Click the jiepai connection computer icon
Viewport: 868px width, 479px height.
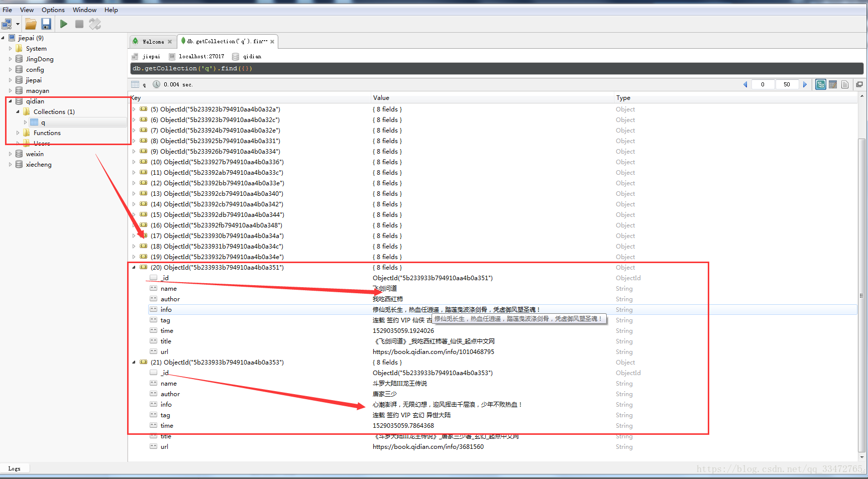click(12, 38)
